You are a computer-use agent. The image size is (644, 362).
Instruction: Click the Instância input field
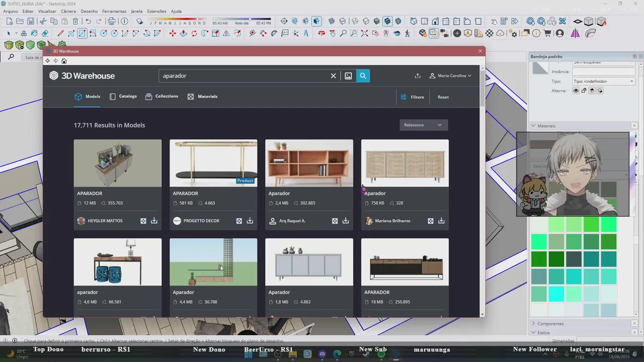(604, 72)
